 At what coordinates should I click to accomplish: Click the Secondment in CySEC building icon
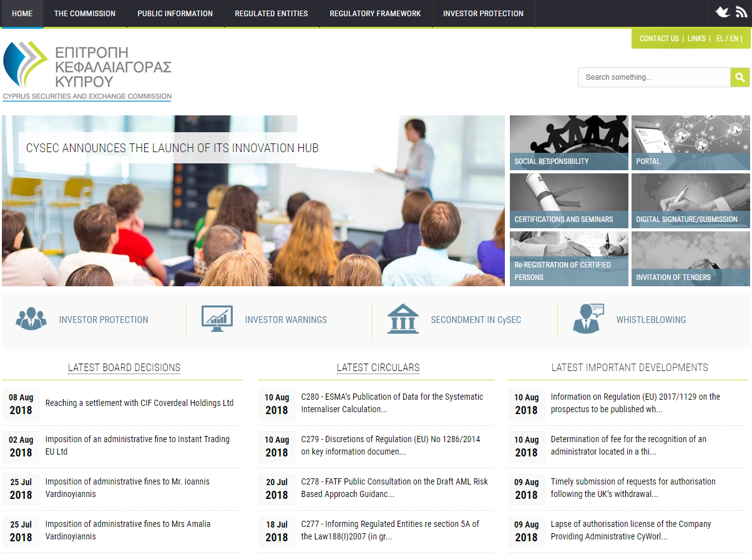[x=403, y=319]
